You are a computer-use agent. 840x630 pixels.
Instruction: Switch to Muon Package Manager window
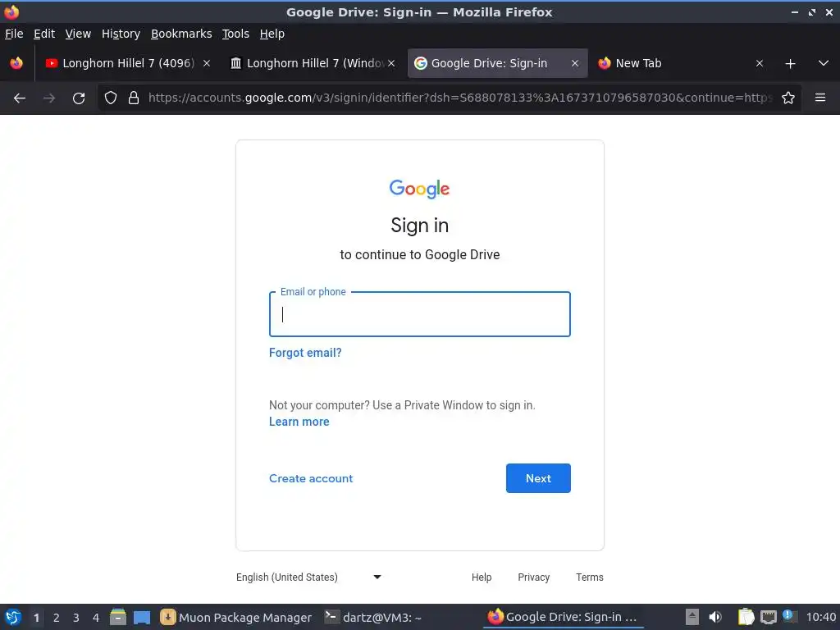coord(236,617)
